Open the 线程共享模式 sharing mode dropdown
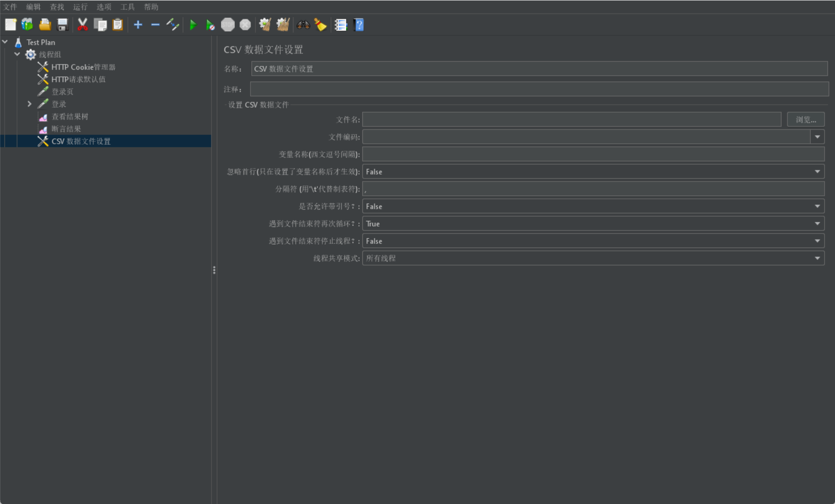The width and height of the screenshot is (835, 504). coord(817,258)
